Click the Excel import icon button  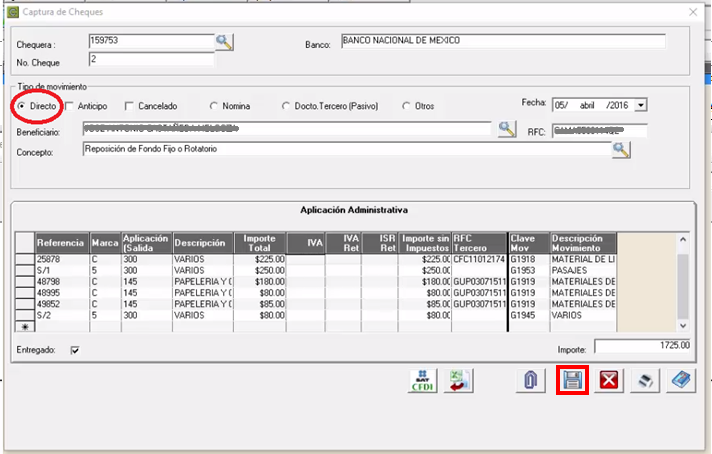click(459, 380)
